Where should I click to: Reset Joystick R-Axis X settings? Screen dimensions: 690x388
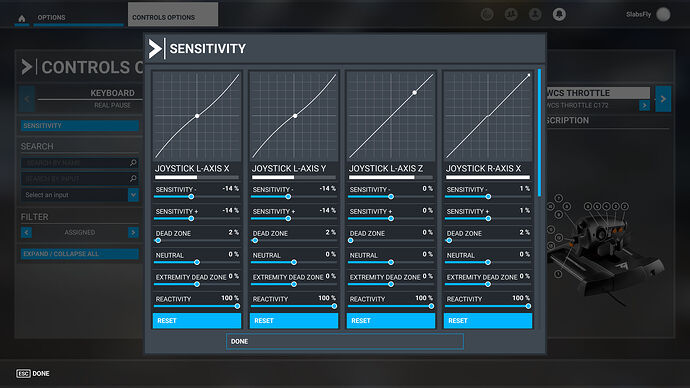pyautogui.click(x=488, y=321)
